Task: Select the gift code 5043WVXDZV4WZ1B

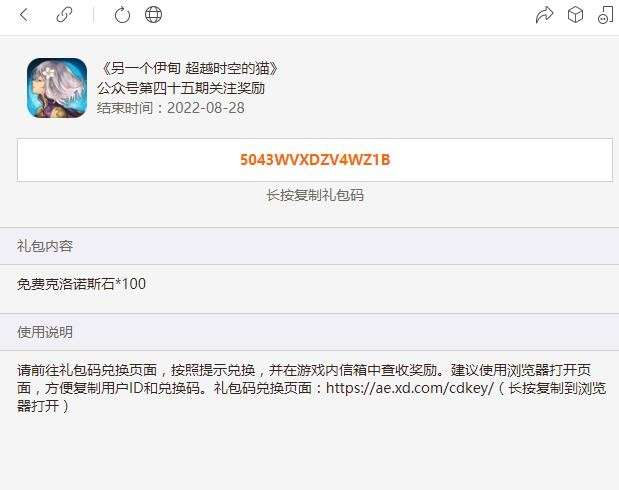Action: pyautogui.click(x=315, y=160)
